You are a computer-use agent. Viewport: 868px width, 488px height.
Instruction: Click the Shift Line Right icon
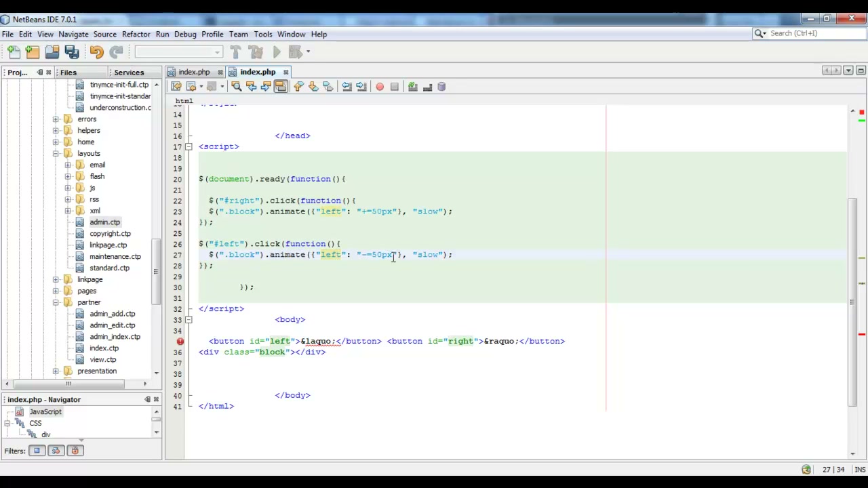(361, 87)
